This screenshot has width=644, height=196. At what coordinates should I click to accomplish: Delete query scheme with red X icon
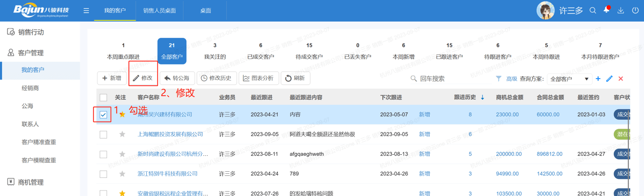click(x=621, y=79)
